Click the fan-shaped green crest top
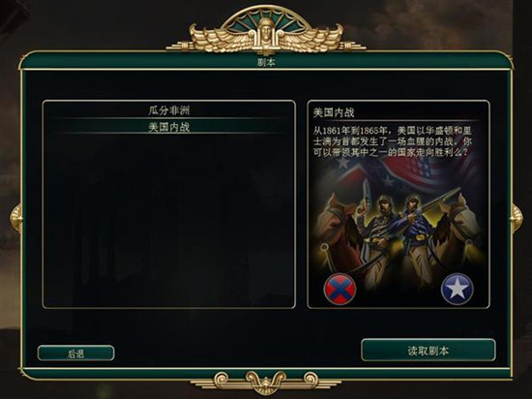 (266, 18)
